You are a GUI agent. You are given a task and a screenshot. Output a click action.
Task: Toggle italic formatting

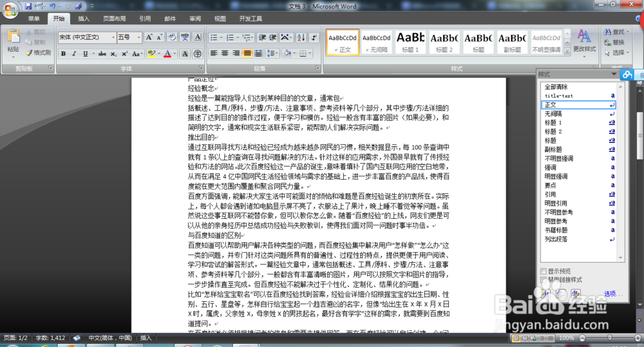[74, 54]
